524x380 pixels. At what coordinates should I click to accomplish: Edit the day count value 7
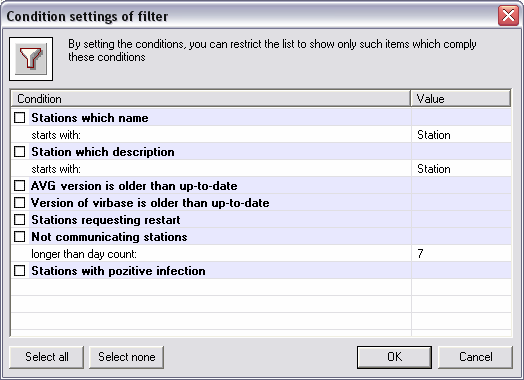(x=461, y=254)
